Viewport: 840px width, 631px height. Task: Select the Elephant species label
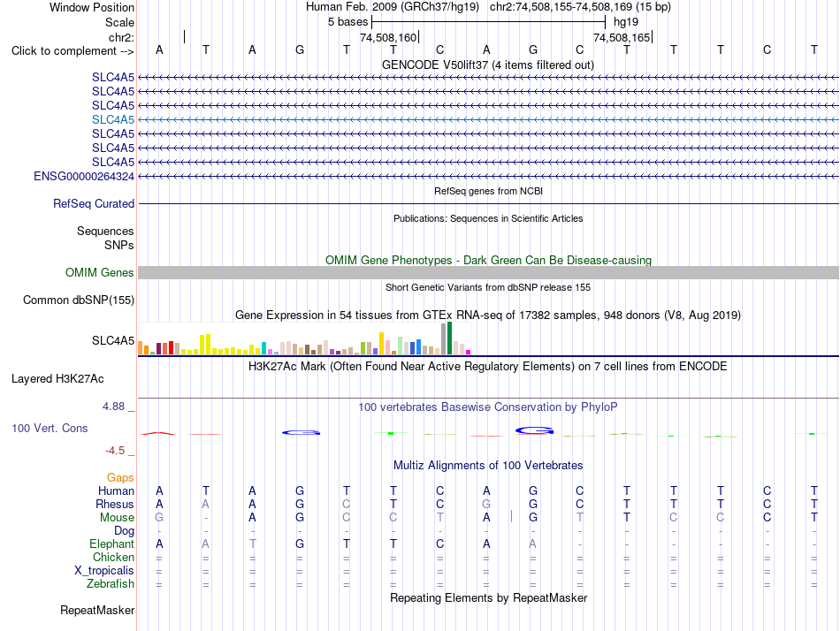click(x=111, y=544)
